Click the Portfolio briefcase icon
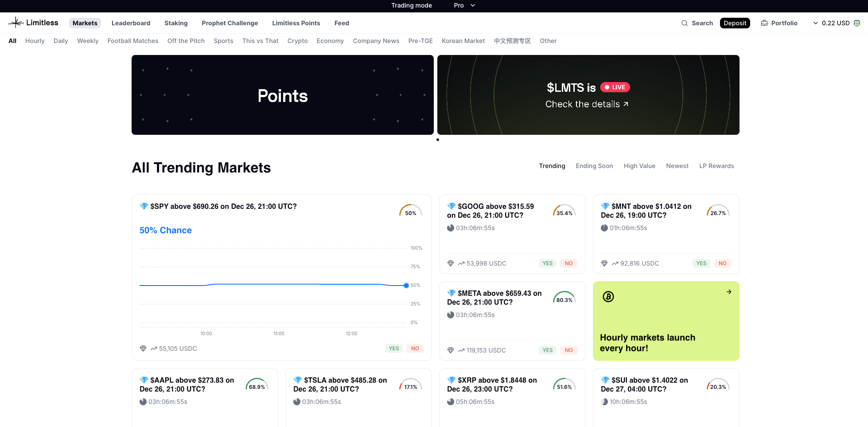The width and height of the screenshot is (868, 427). tap(764, 23)
